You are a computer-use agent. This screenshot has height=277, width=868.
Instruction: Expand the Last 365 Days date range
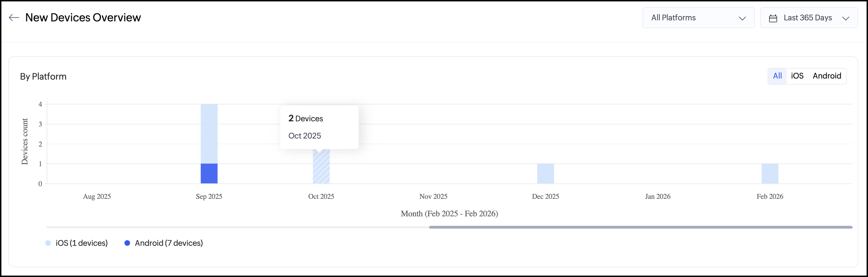click(809, 18)
